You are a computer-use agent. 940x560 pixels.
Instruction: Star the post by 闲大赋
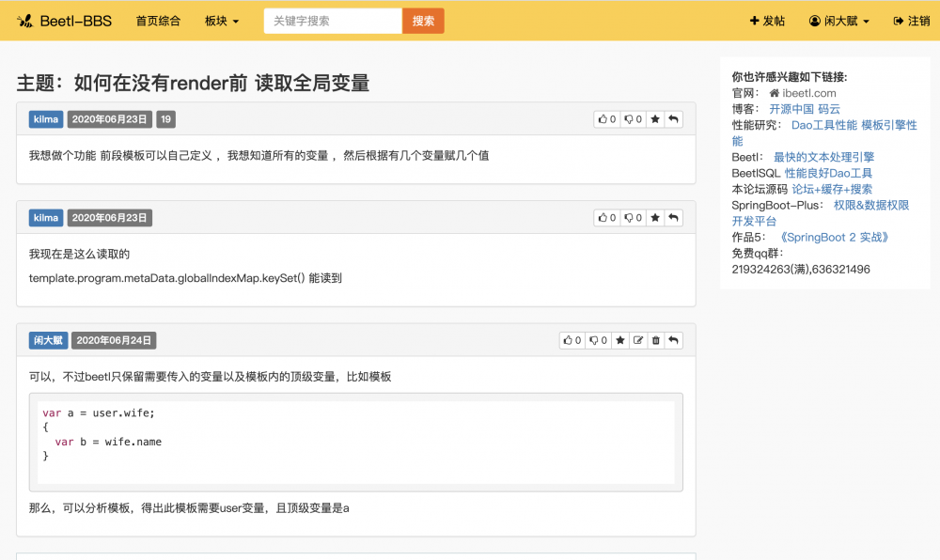tap(620, 341)
